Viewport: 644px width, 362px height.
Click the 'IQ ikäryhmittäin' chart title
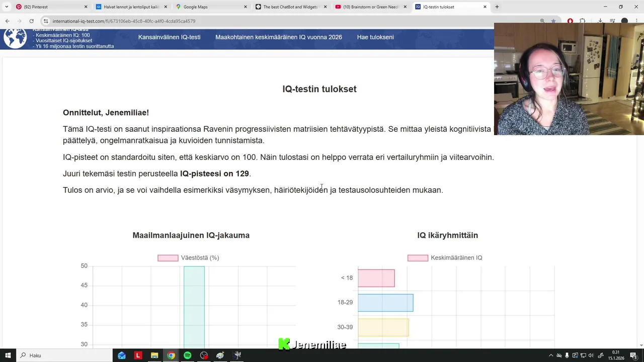coord(448,235)
